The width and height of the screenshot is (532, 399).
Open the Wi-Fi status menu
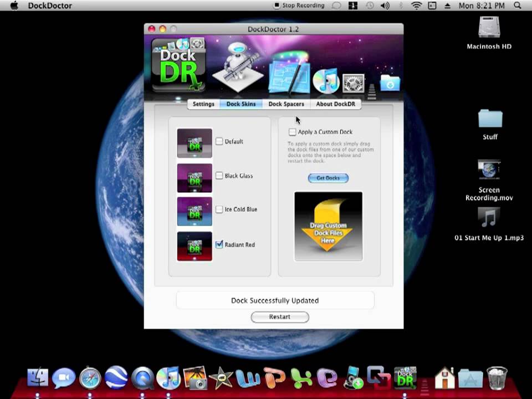[416, 6]
